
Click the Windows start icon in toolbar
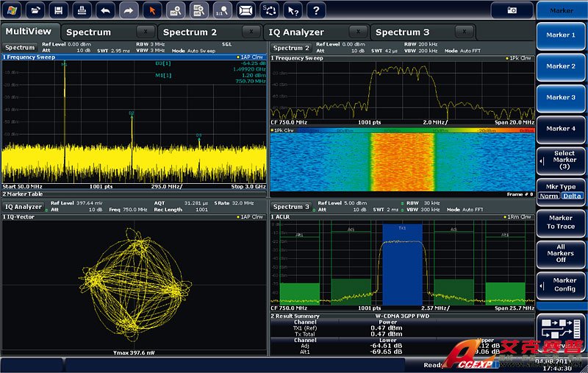coord(13,10)
